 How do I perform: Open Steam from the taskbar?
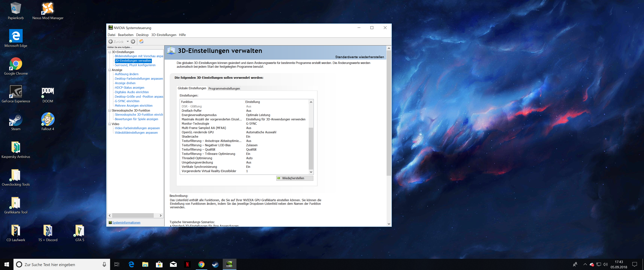point(215,264)
